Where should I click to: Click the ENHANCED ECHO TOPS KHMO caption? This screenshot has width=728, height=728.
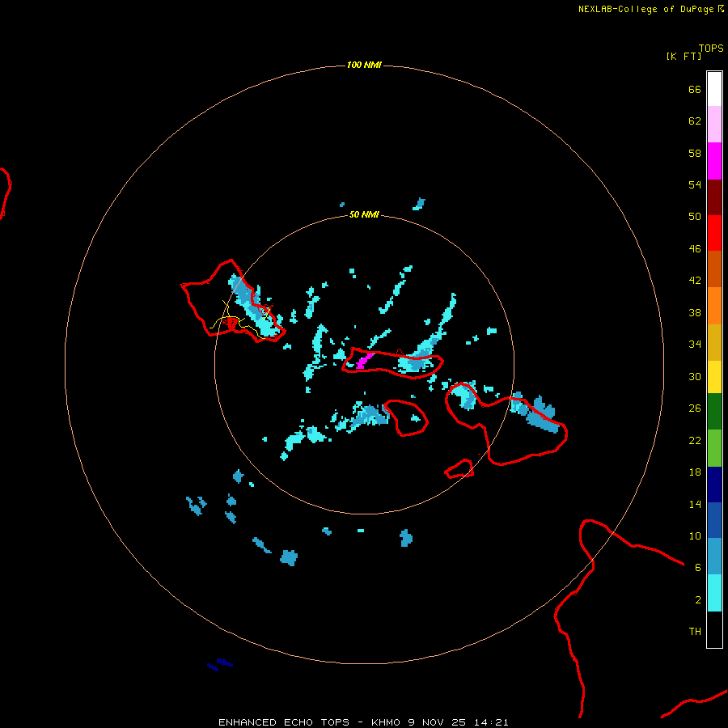363,722
